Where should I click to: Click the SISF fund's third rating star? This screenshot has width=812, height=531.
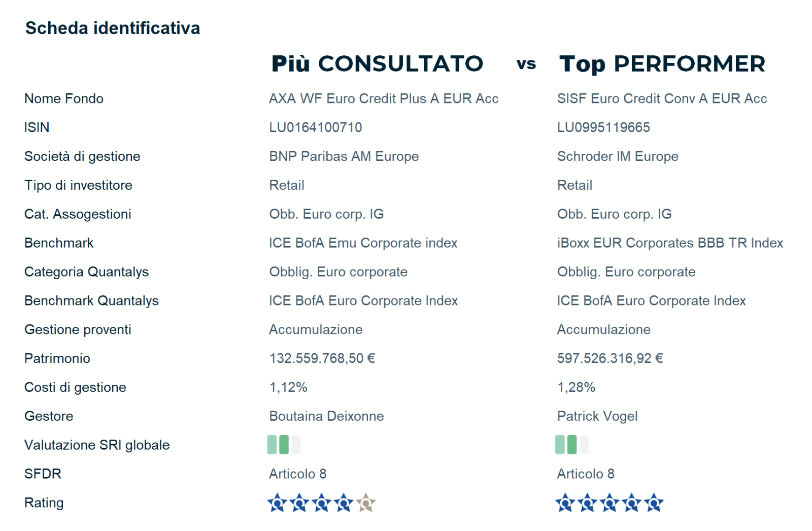610,503
